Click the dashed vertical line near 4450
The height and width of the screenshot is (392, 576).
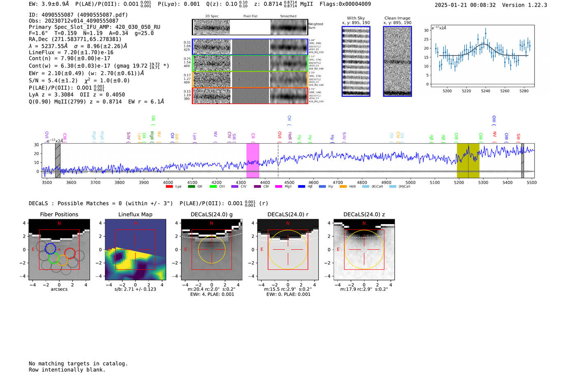(278, 161)
